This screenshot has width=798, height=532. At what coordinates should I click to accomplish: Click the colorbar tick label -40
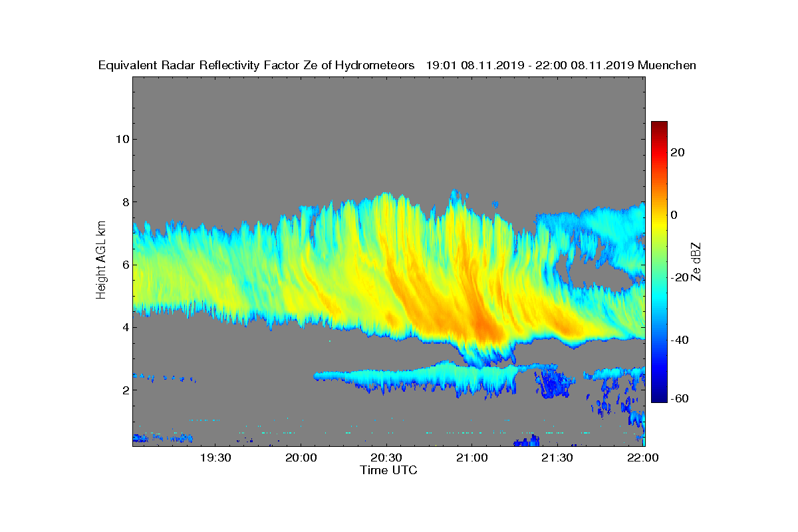tap(679, 340)
